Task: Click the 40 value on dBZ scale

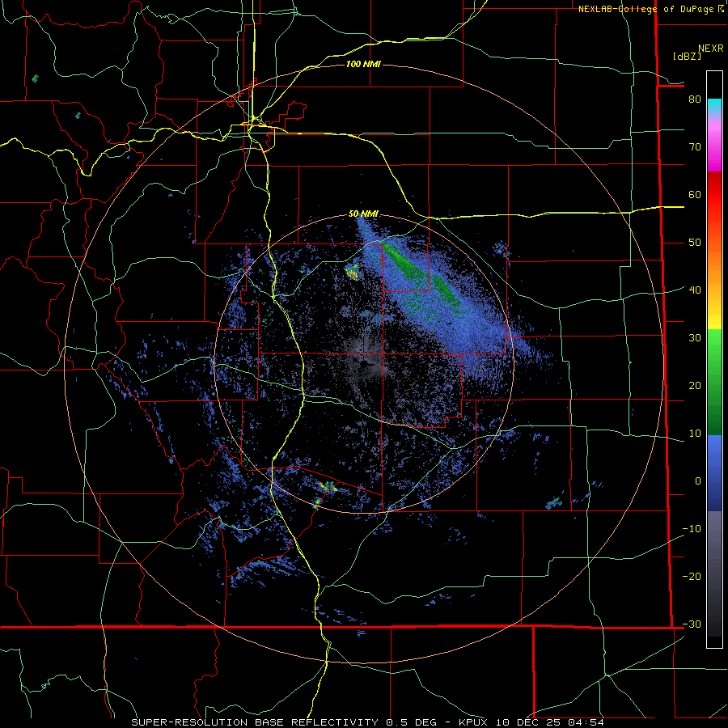Action: click(695, 290)
